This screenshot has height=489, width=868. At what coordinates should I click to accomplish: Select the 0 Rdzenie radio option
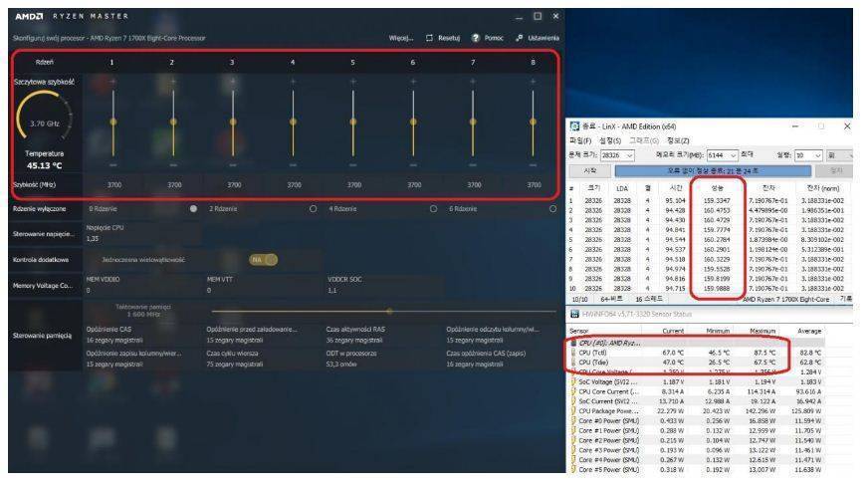[x=192, y=208]
